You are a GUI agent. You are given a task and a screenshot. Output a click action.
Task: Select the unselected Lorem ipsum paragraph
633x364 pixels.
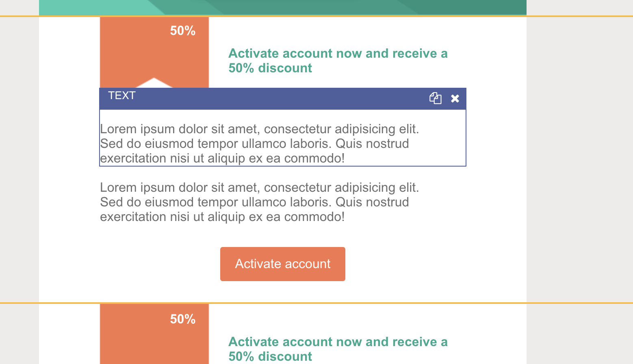[259, 202]
